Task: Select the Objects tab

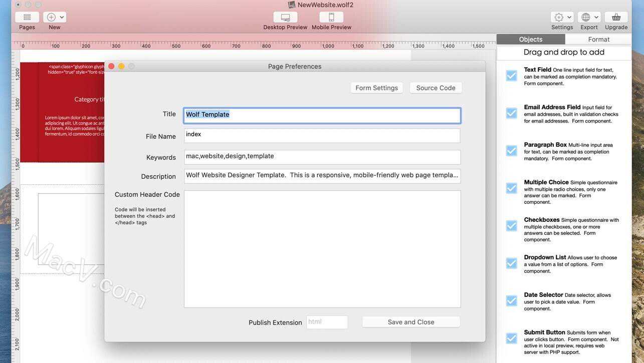Action: point(530,39)
